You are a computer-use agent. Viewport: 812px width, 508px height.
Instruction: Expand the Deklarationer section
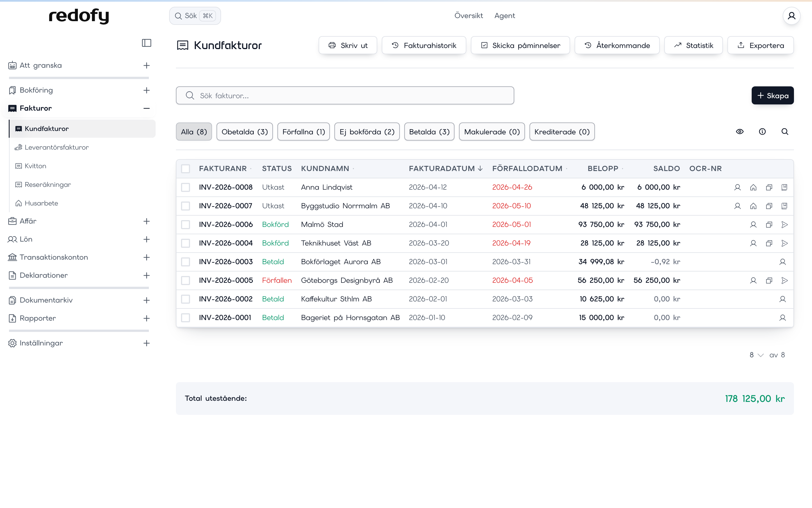pyautogui.click(x=147, y=275)
